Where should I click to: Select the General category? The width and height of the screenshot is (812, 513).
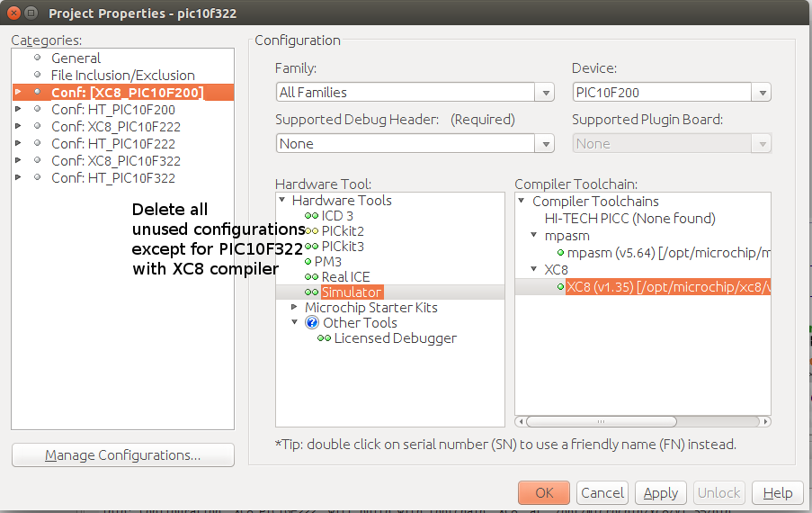[76, 58]
